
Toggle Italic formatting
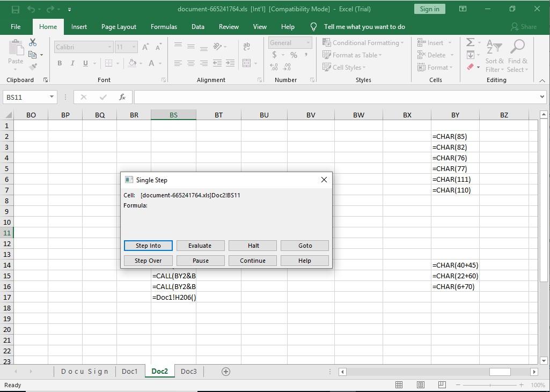[72, 63]
